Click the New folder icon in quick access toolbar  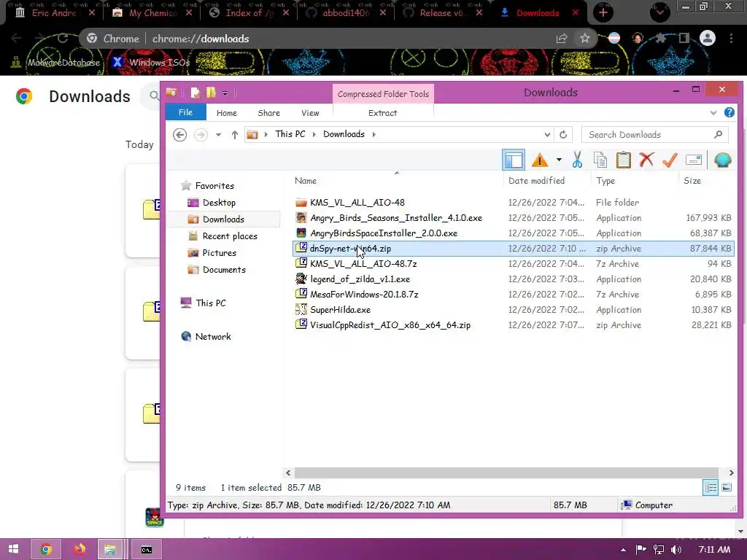tap(211, 93)
